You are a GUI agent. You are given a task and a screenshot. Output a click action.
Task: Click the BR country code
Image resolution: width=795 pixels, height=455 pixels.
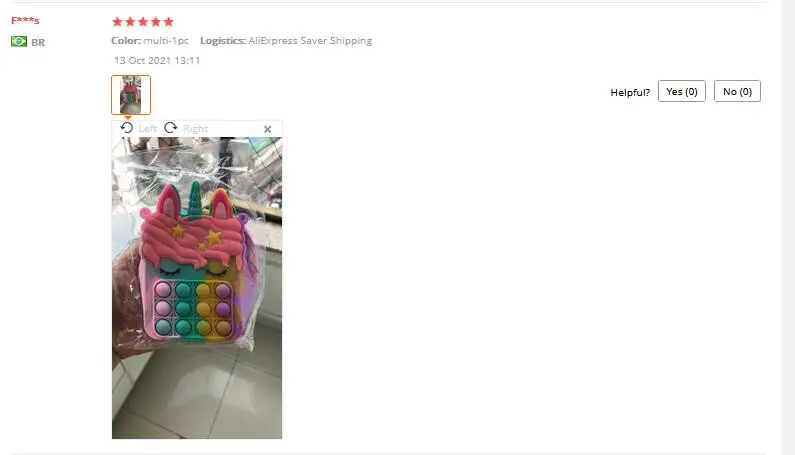tap(38, 43)
